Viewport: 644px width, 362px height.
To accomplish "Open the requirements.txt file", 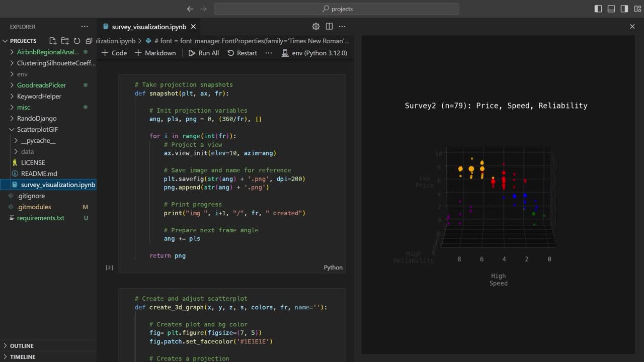I will pyautogui.click(x=48, y=218).
